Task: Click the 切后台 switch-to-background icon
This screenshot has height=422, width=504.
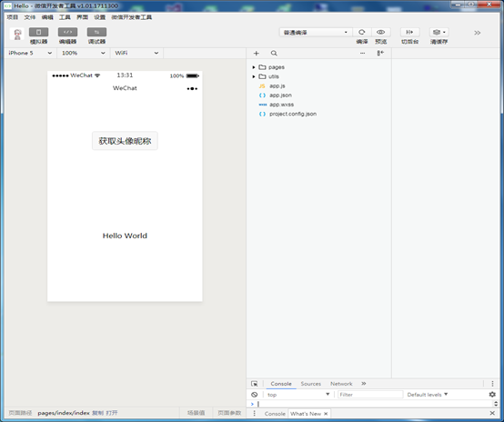Action: click(409, 32)
